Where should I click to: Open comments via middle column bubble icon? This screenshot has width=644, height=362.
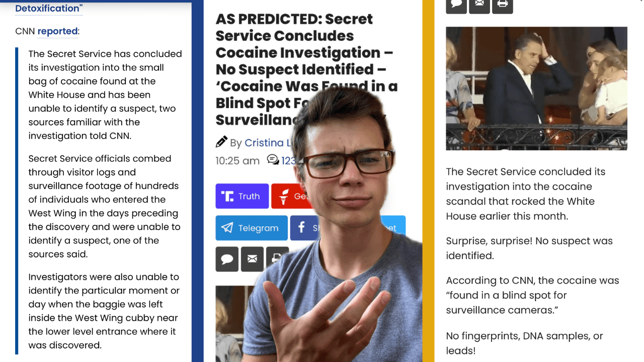click(227, 259)
